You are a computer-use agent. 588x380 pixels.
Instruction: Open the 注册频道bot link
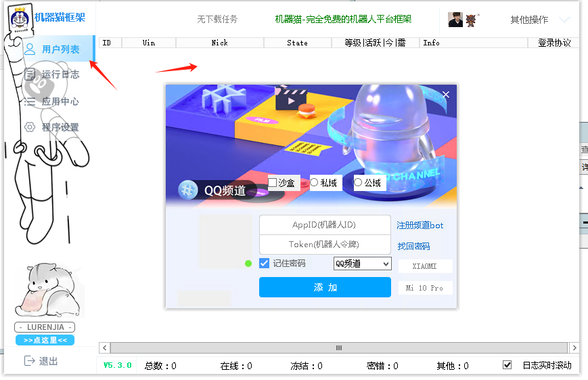coord(420,226)
